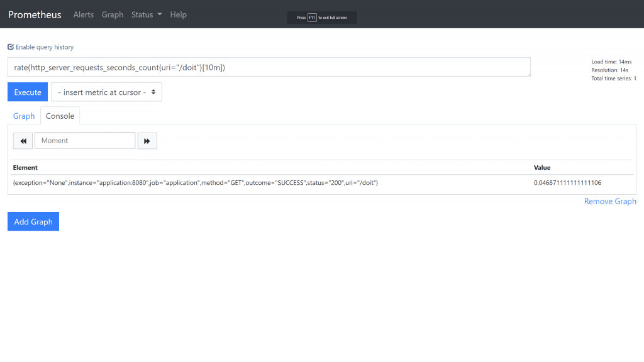Click the Prometheus brand logo text
Image resolution: width=644 pixels, height=362 pixels.
click(x=35, y=14)
